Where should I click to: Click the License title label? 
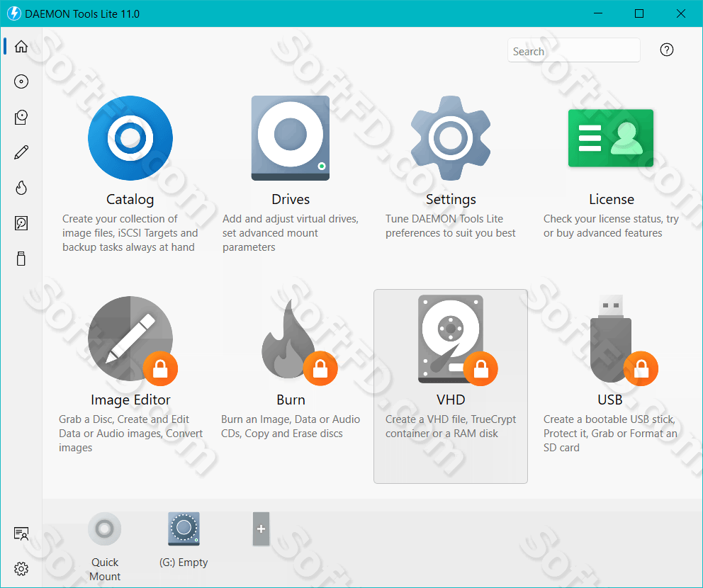(612, 199)
